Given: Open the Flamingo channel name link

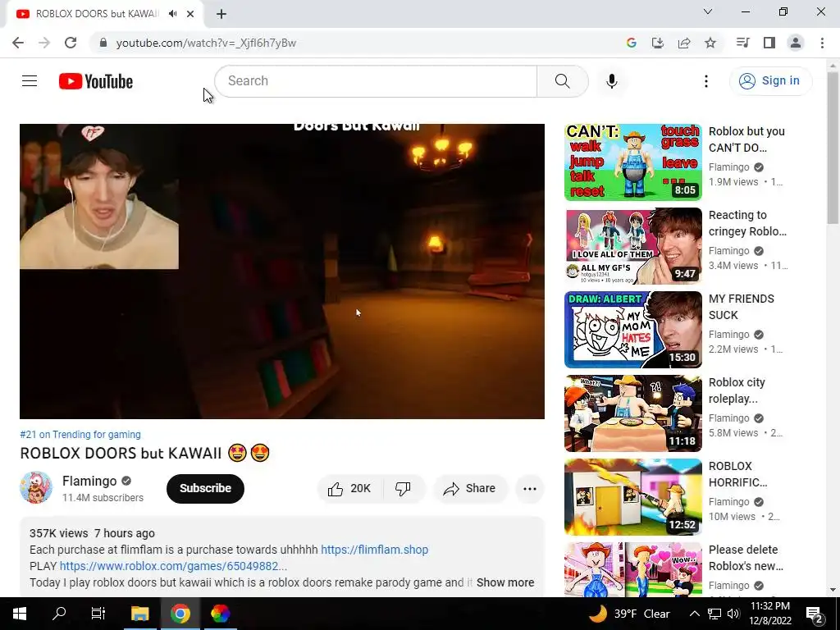Looking at the screenshot, I should (x=89, y=481).
